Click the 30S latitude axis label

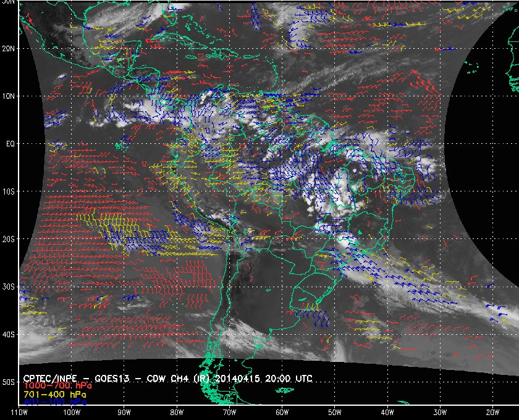click(x=8, y=287)
